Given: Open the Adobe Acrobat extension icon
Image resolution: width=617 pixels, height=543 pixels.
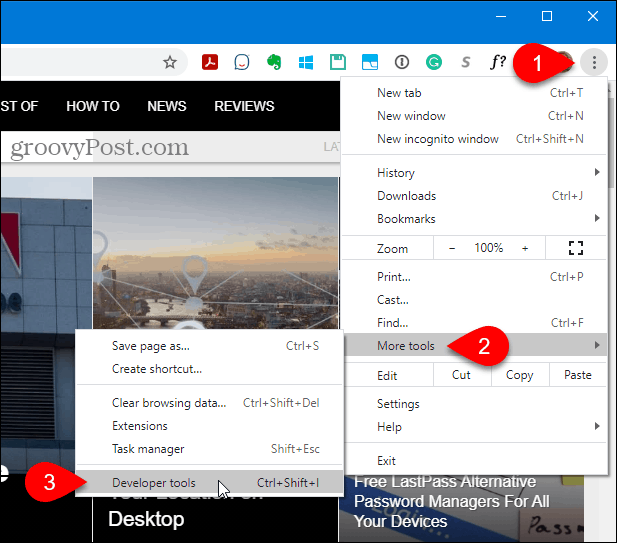Looking at the screenshot, I should 210,62.
